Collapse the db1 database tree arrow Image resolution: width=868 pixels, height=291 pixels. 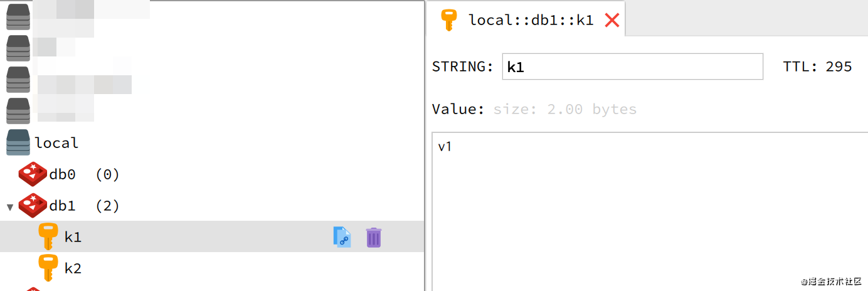click(x=10, y=206)
